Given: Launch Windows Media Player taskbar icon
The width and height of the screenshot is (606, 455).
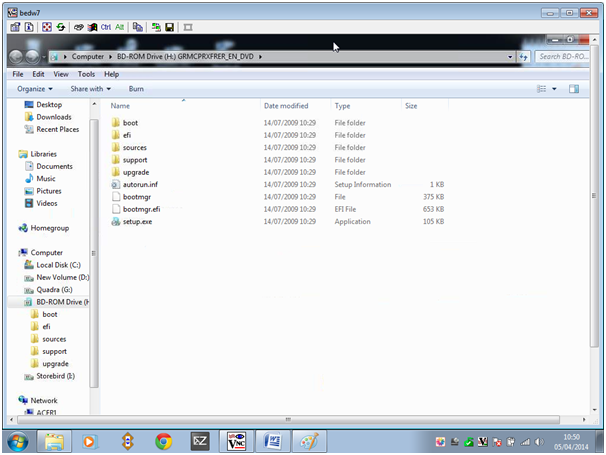Looking at the screenshot, I should (90, 440).
